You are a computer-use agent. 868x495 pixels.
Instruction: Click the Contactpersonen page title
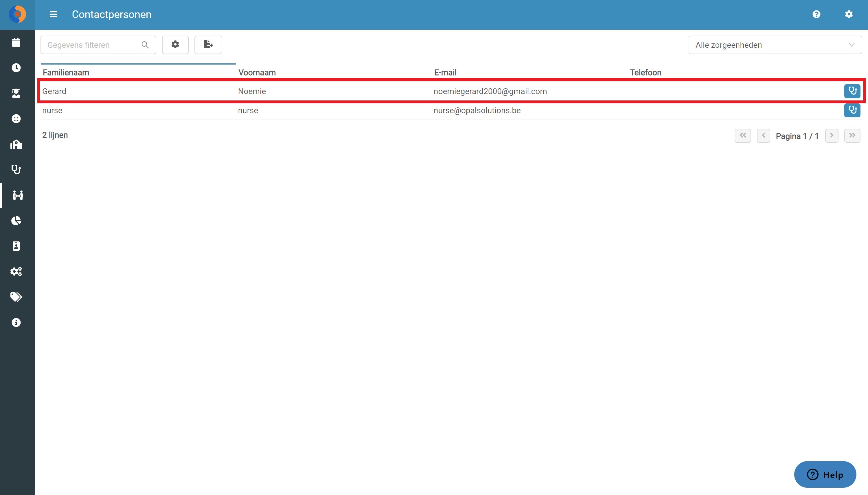click(x=111, y=14)
